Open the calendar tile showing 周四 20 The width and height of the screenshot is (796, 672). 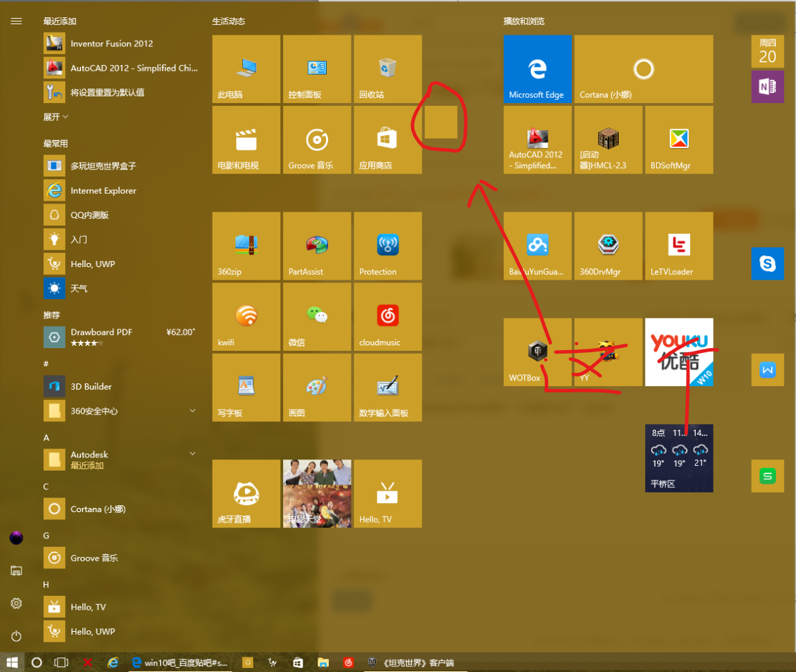click(768, 51)
